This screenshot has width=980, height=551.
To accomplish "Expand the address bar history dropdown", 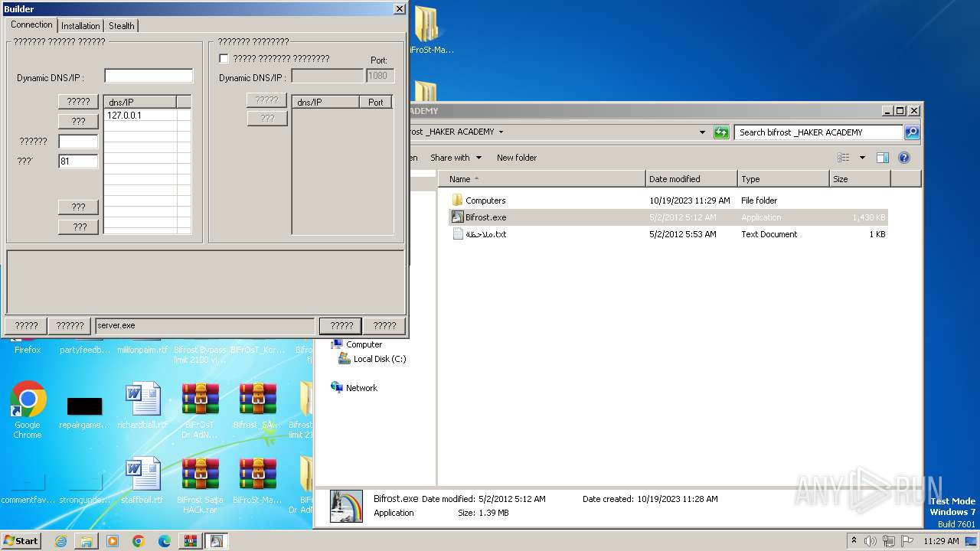I will pyautogui.click(x=702, y=132).
